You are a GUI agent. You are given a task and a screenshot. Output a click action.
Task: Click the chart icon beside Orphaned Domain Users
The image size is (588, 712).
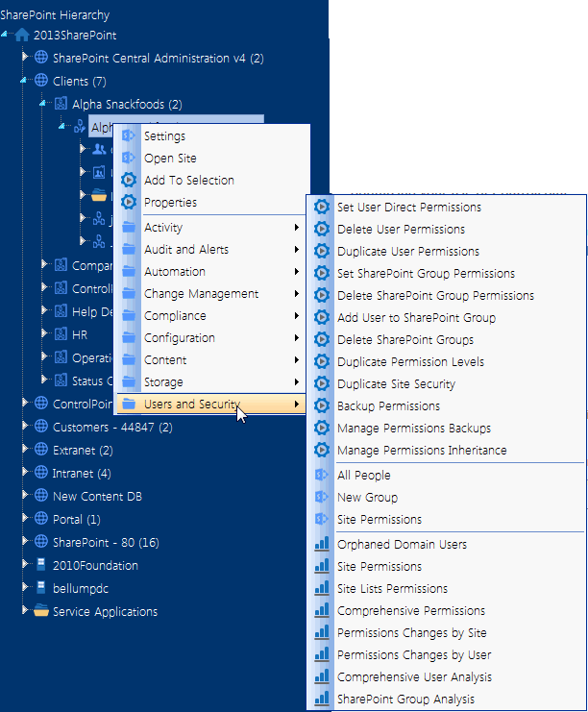[322, 544]
